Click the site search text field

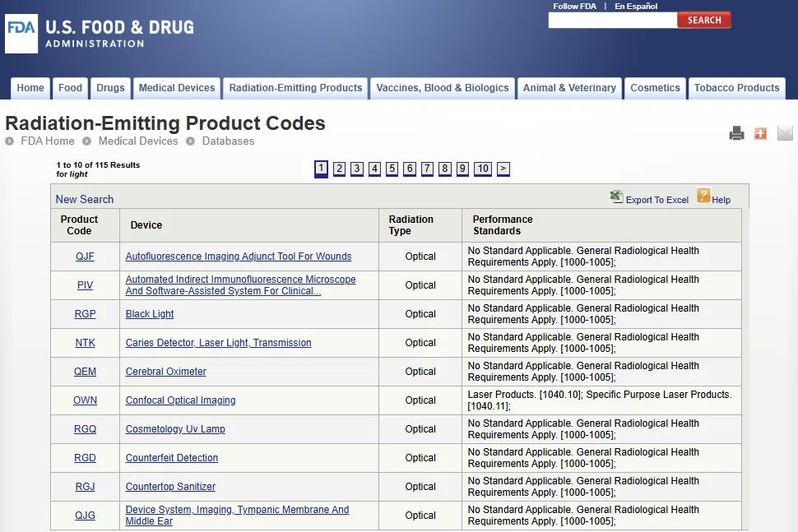click(612, 21)
